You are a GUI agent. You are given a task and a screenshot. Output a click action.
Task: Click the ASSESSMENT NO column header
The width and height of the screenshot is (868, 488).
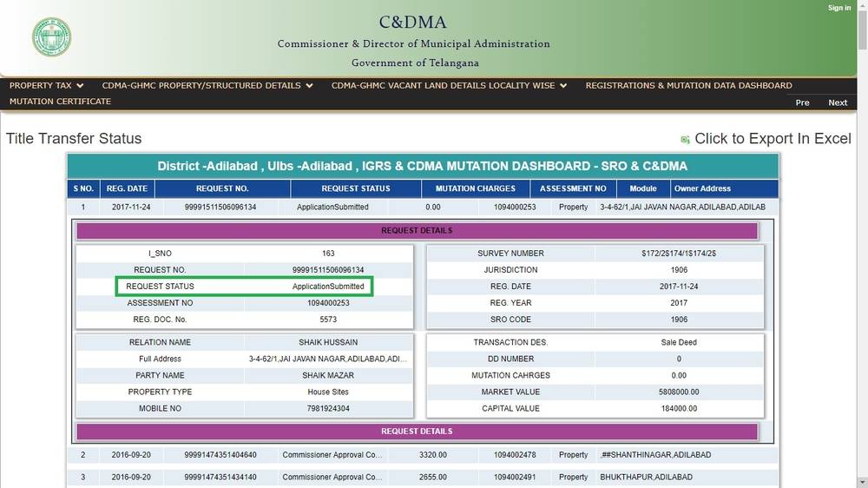(x=573, y=188)
